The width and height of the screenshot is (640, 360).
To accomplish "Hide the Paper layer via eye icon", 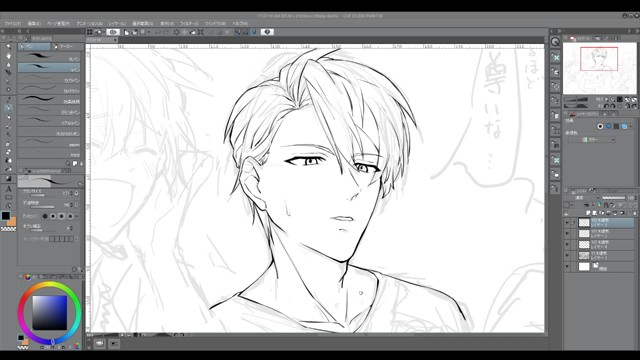I will pos(567,267).
